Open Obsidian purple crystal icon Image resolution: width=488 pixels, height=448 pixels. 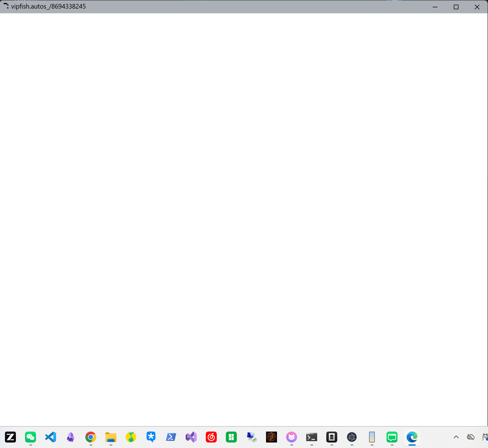point(71,437)
